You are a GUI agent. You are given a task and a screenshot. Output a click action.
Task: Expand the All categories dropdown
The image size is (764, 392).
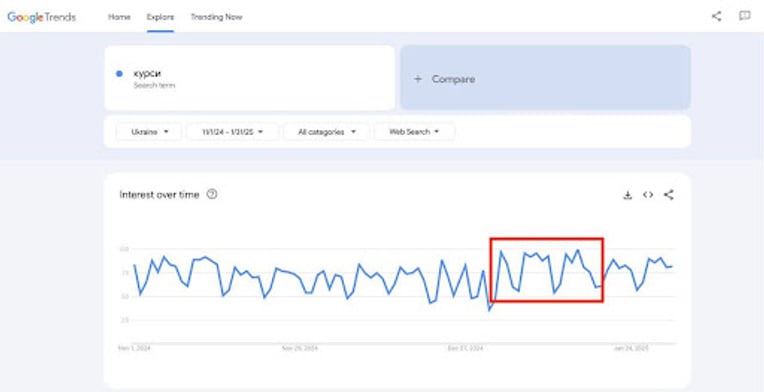(x=326, y=132)
